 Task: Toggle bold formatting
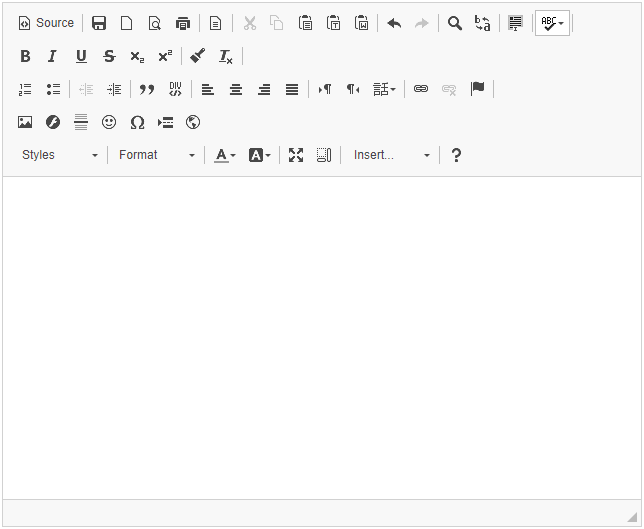point(25,56)
